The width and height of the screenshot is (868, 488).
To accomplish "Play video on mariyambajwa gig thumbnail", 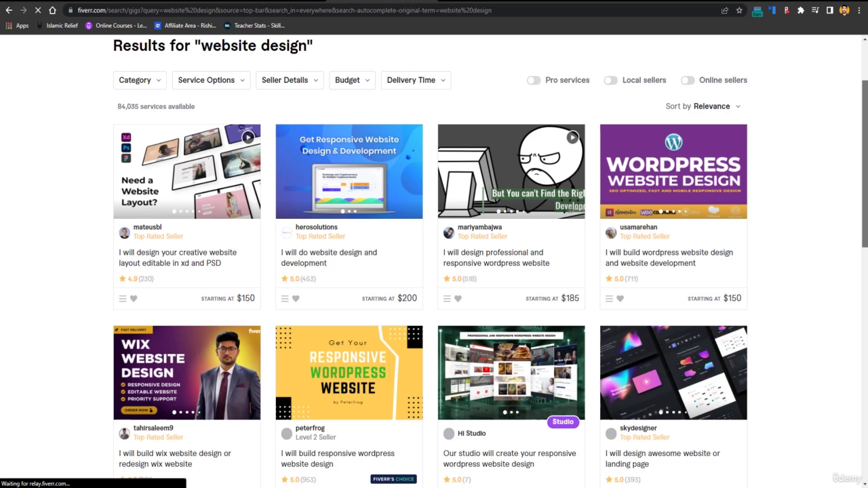I will coord(573,138).
